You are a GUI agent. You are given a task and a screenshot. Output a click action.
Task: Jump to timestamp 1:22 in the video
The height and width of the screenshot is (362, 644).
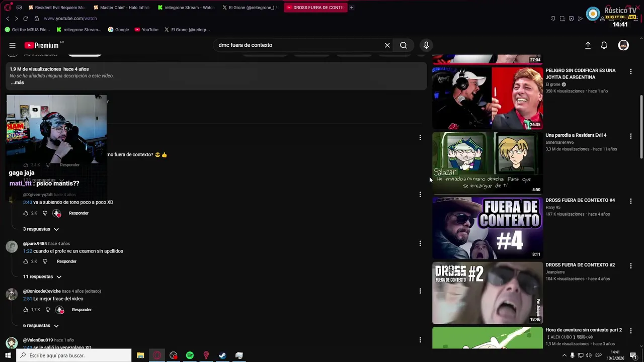tap(27, 251)
